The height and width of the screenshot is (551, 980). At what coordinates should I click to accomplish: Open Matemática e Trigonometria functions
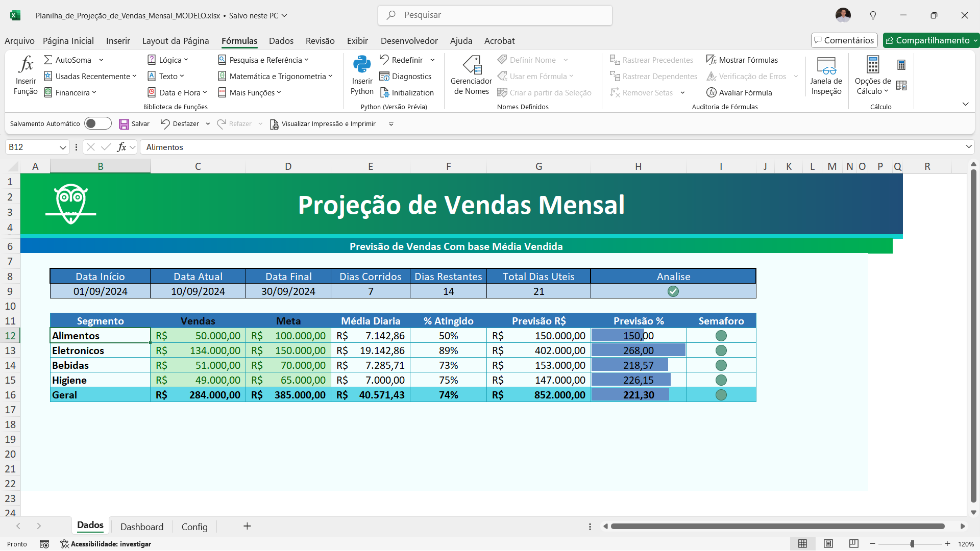[x=275, y=76]
